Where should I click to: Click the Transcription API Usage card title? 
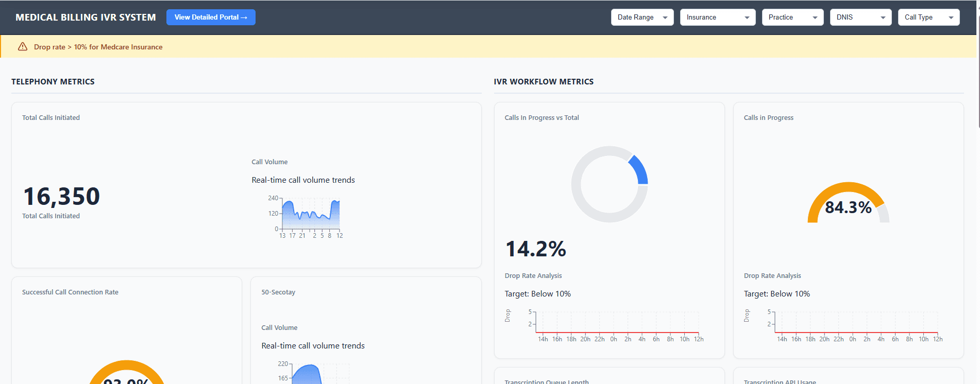point(780,381)
